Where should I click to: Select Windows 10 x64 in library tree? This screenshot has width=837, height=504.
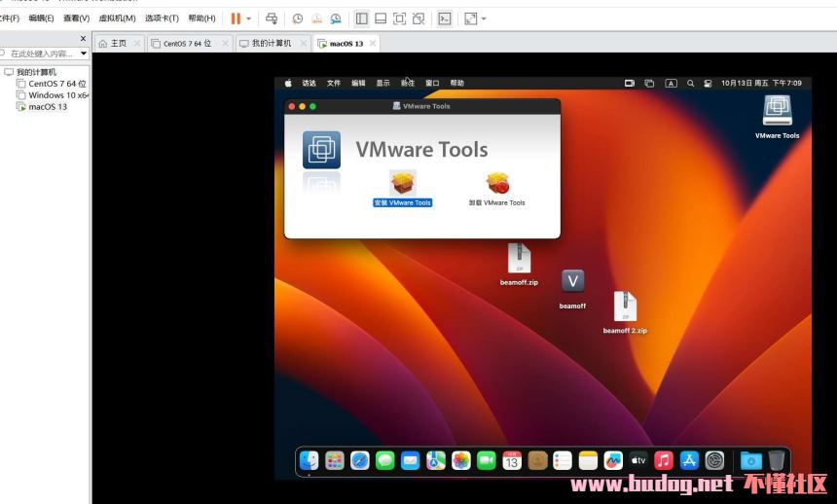58,95
